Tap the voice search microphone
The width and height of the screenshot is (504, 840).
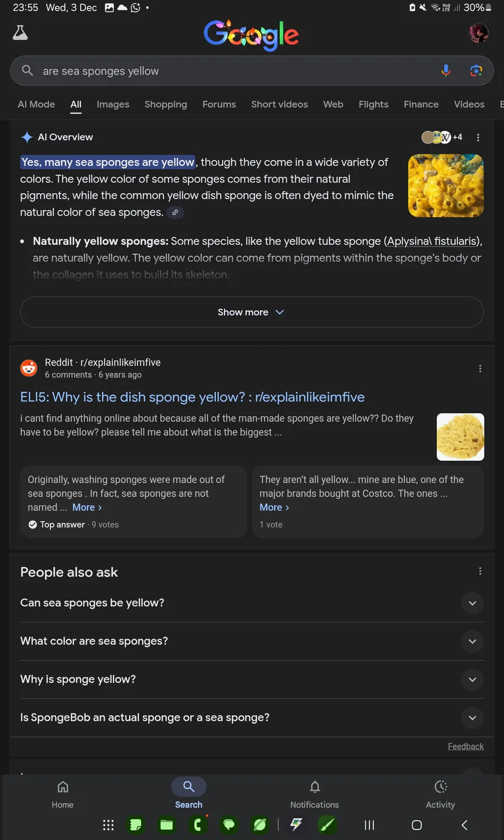[446, 71]
